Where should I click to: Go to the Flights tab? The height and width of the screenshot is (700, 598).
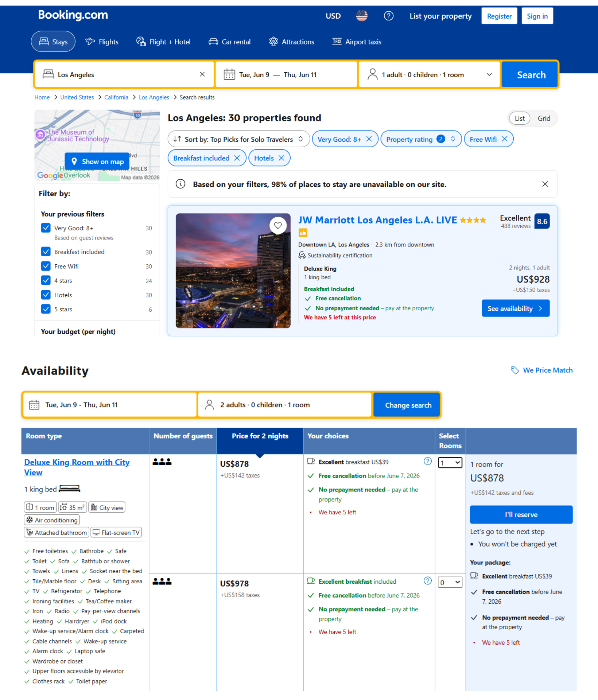(x=102, y=42)
